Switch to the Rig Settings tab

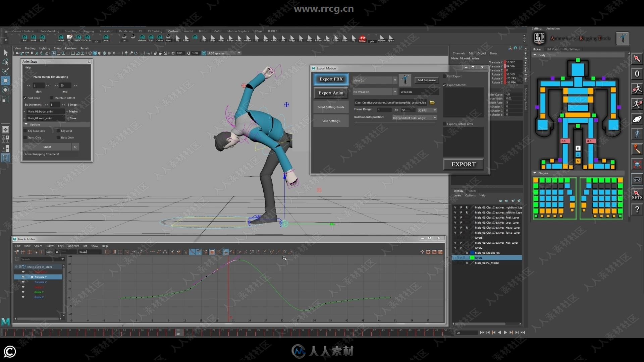click(x=572, y=49)
